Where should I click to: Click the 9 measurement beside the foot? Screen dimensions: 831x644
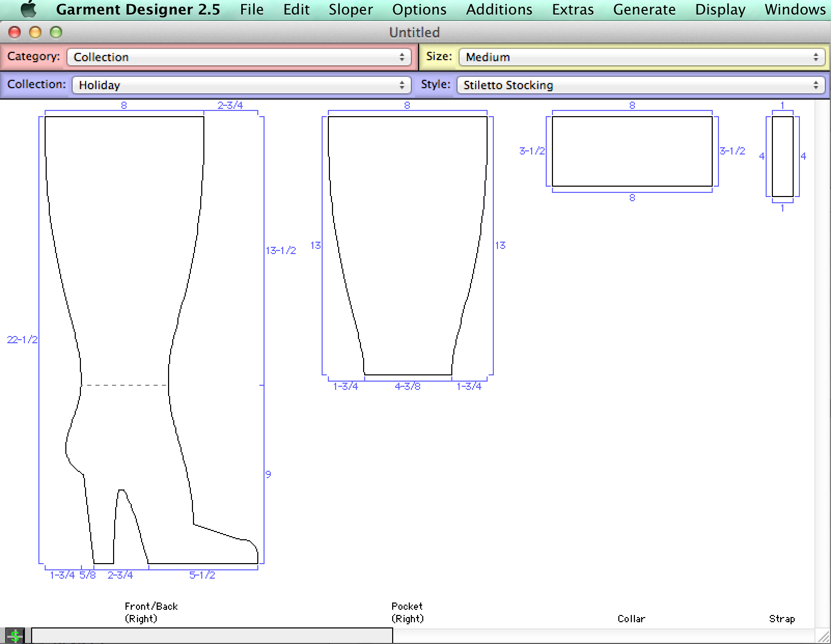268,474
